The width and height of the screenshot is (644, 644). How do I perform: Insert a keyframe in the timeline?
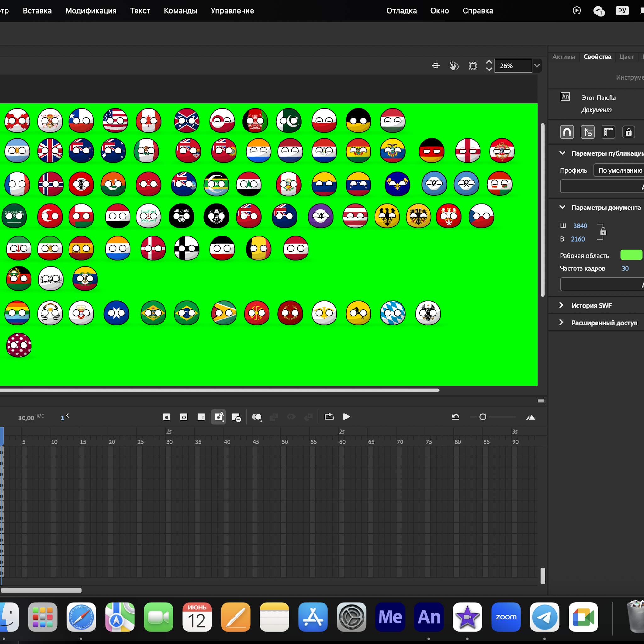pyautogui.click(x=166, y=417)
